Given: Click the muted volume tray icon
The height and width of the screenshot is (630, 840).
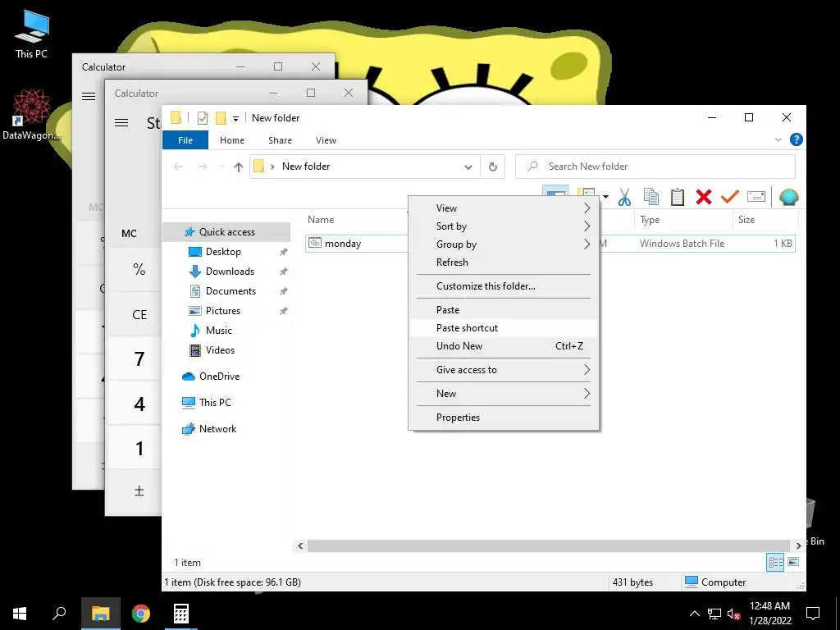Looking at the screenshot, I should 733,614.
